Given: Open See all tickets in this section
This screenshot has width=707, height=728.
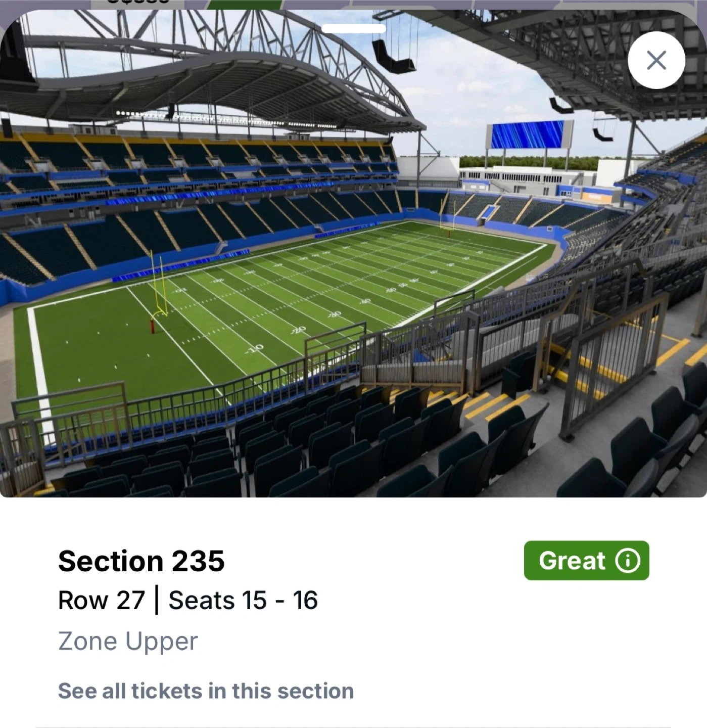Looking at the screenshot, I should click(x=206, y=691).
